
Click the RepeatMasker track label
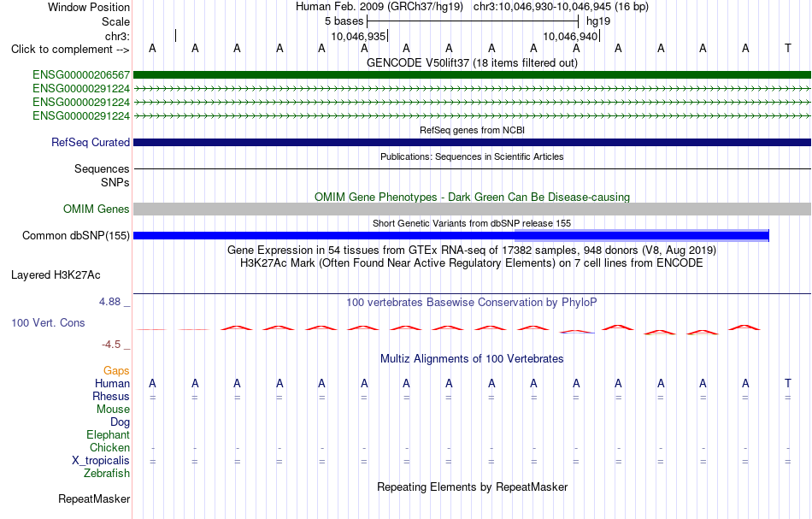tap(94, 499)
